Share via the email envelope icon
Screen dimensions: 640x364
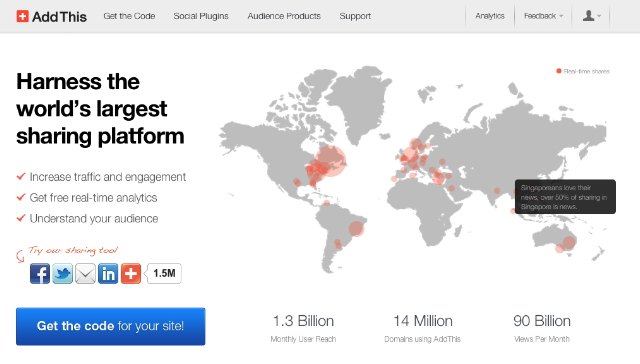[x=85, y=273]
